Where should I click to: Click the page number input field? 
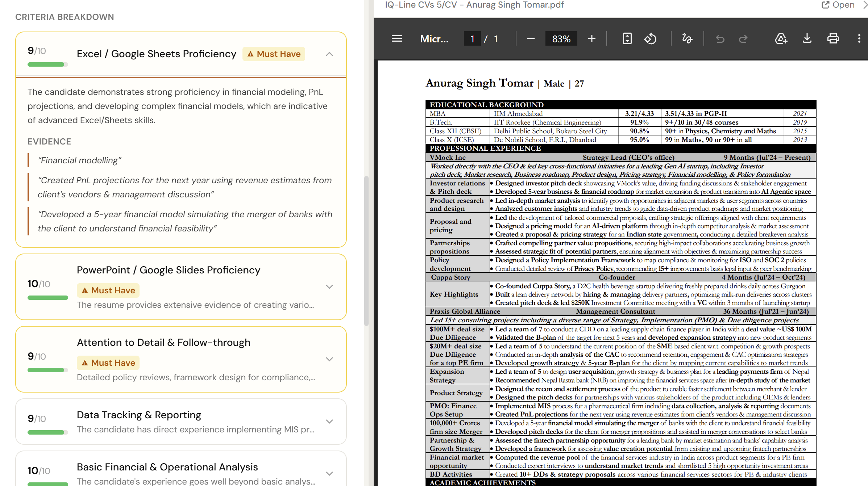(x=472, y=39)
